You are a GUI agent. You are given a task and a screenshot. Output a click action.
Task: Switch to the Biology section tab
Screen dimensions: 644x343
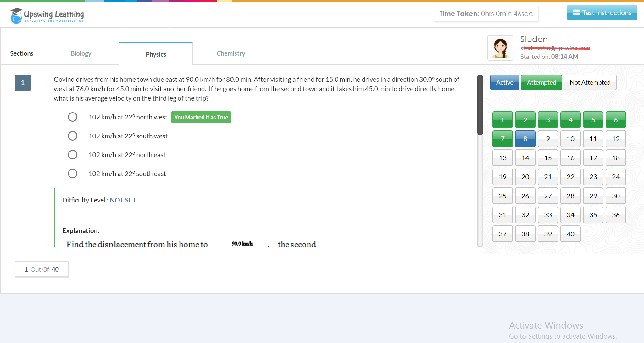pyautogui.click(x=81, y=53)
